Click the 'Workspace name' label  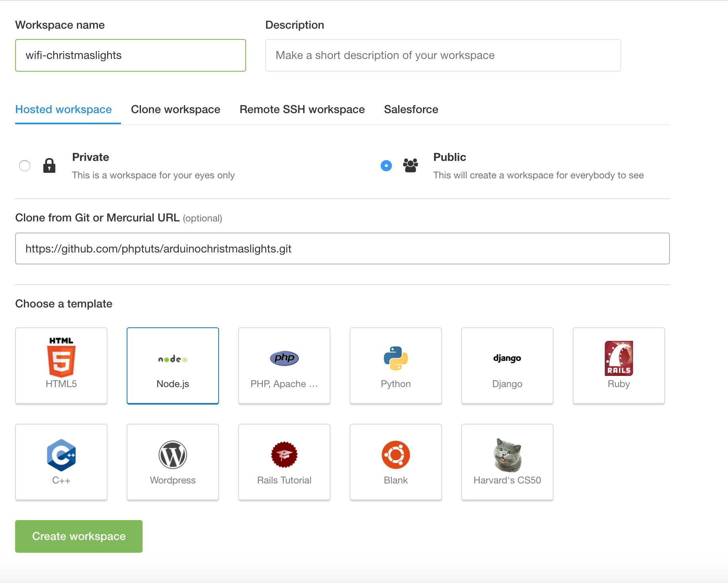coord(60,25)
